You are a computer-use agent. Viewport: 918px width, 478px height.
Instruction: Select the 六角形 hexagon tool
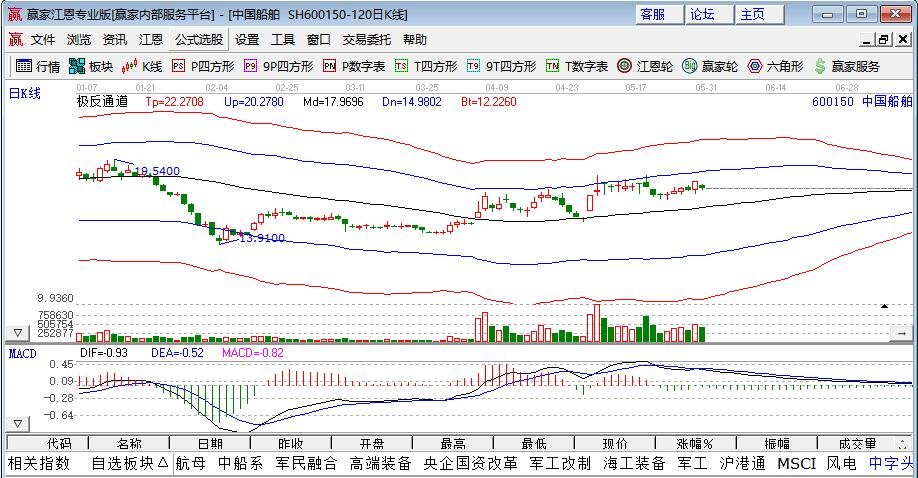pos(775,66)
